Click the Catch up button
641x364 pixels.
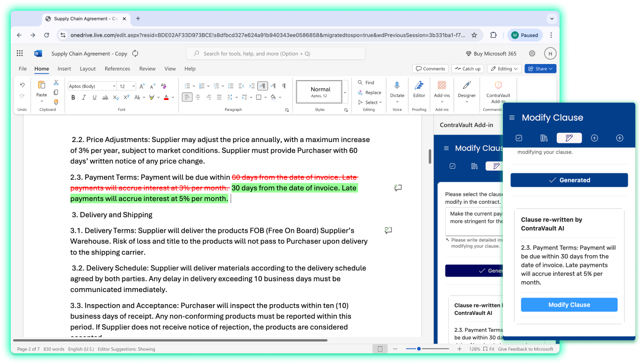click(467, 69)
